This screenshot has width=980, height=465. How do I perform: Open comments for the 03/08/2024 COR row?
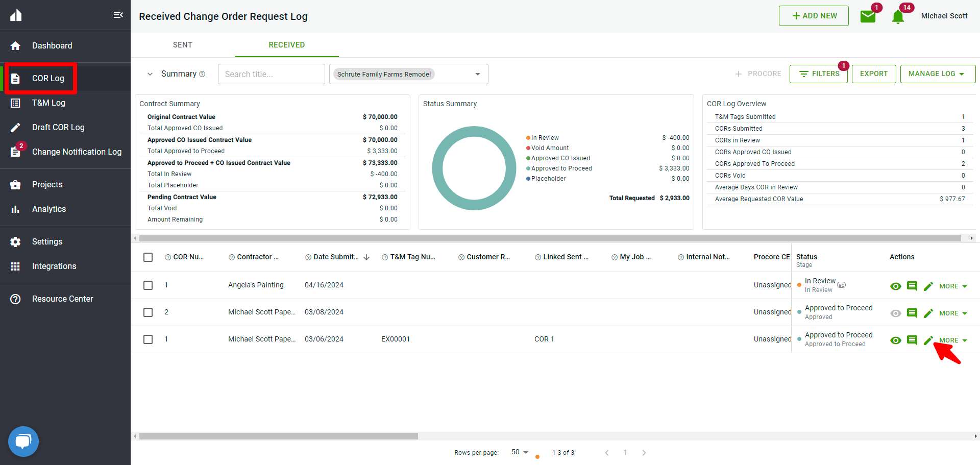click(x=912, y=313)
